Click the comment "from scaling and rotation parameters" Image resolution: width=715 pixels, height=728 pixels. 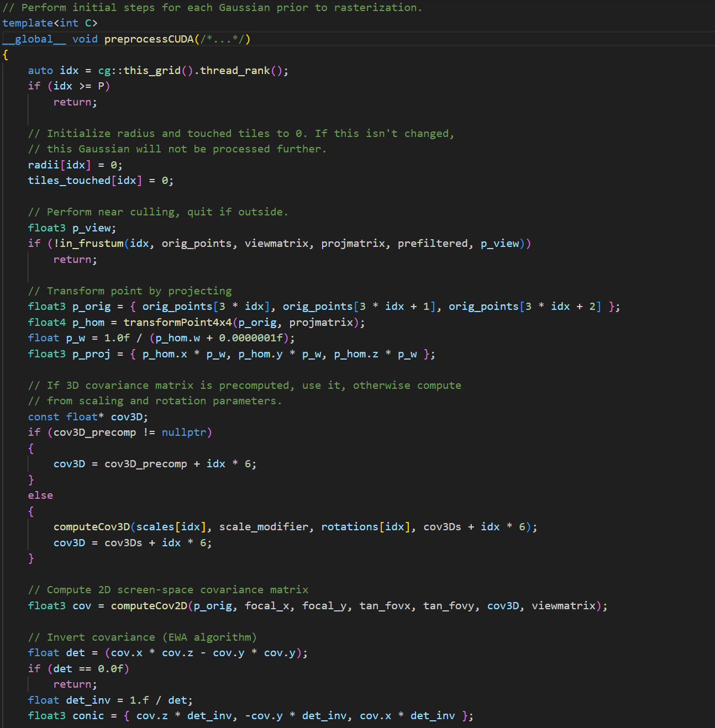coord(155,401)
